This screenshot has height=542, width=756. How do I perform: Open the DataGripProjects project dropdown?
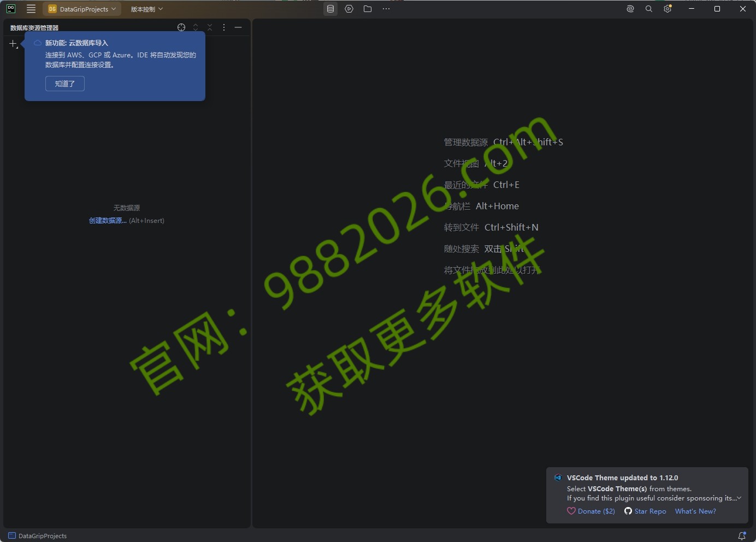pyautogui.click(x=82, y=9)
